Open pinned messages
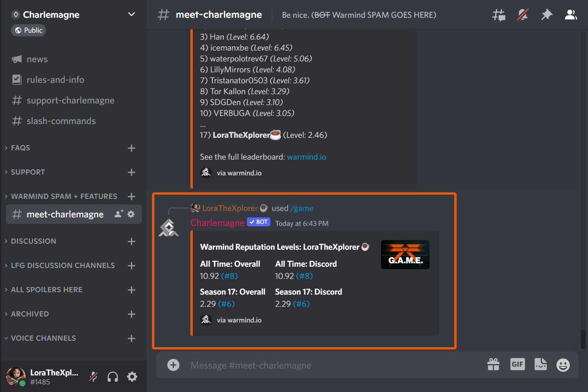 pyautogui.click(x=547, y=15)
